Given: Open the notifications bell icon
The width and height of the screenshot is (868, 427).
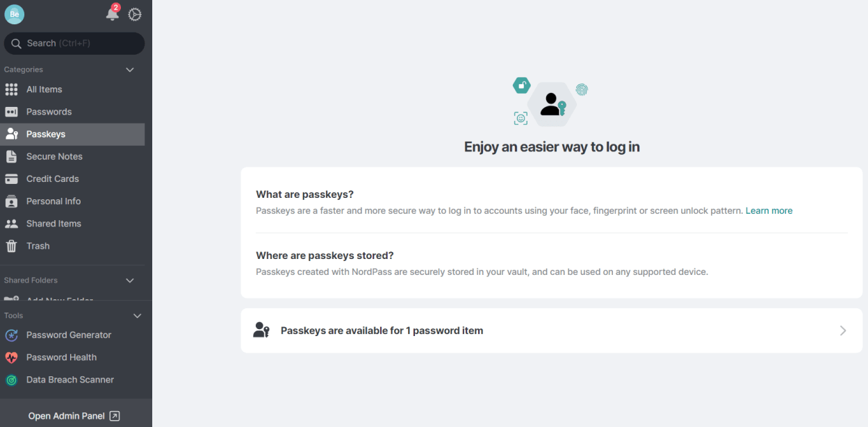Looking at the screenshot, I should tap(112, 14).
